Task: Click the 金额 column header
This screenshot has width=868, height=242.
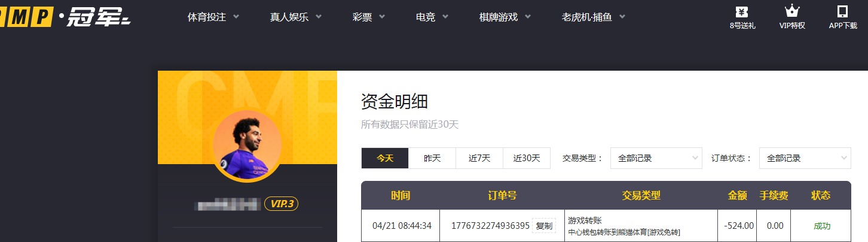Action: [x=737, y=196]
